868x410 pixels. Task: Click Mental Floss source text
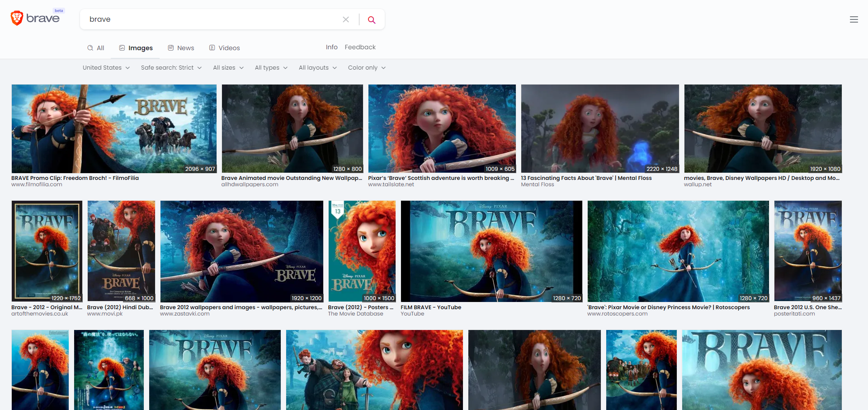[537, 184]
